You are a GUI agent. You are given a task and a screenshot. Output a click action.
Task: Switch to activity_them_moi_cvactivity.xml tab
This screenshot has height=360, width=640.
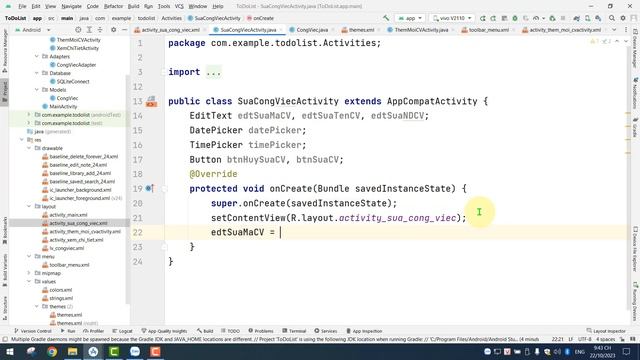click(562, 30)
